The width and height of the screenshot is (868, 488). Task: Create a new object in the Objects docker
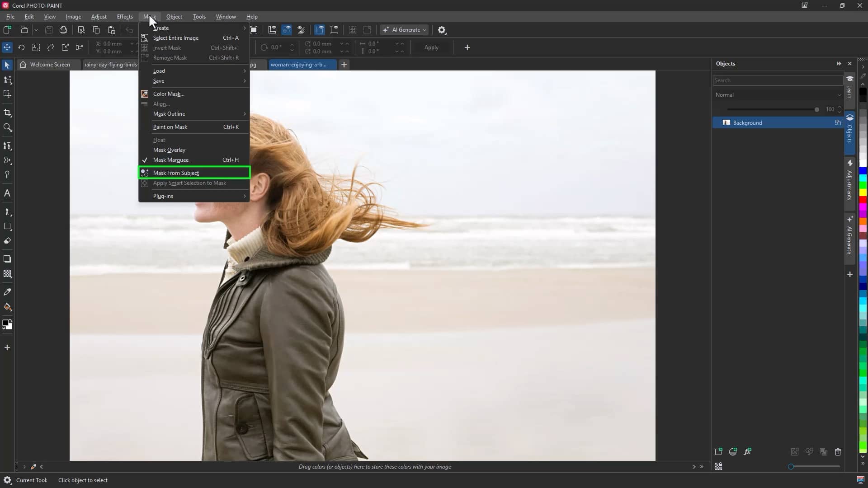tap(718, 451)
